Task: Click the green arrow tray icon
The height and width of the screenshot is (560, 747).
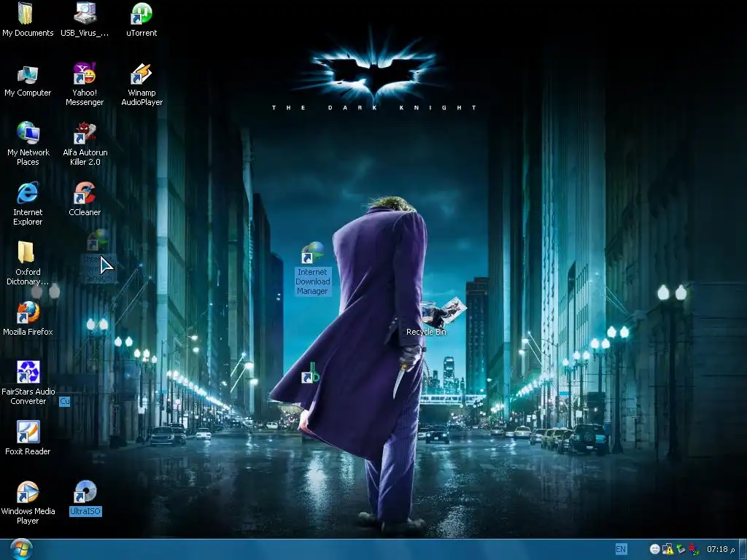Action: [x=681, y=549]
